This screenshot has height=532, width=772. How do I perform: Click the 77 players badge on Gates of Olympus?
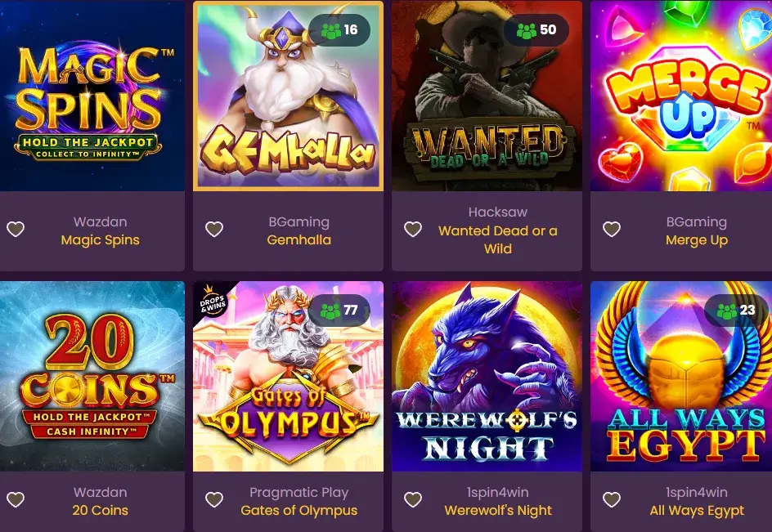(x=339, y=311)
